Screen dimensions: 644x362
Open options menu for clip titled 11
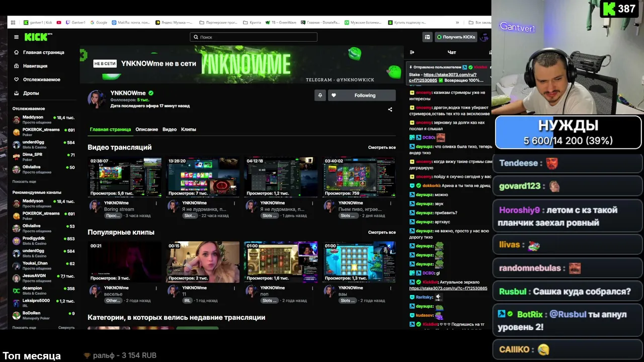click(x=234, y=288)
